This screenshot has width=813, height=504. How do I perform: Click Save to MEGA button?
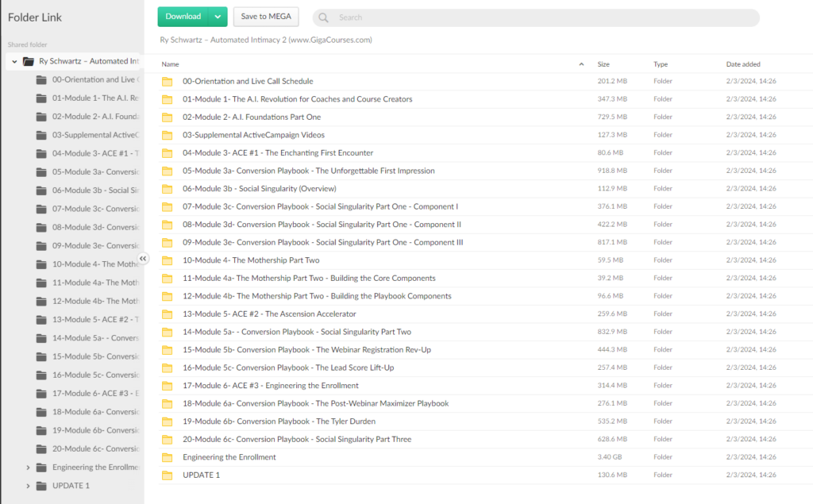point(266,17)
